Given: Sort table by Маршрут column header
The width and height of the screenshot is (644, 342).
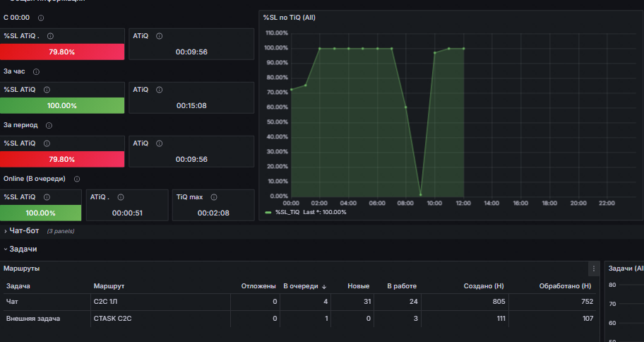Looking at the screenshot, I should click(x=109, y=286).
